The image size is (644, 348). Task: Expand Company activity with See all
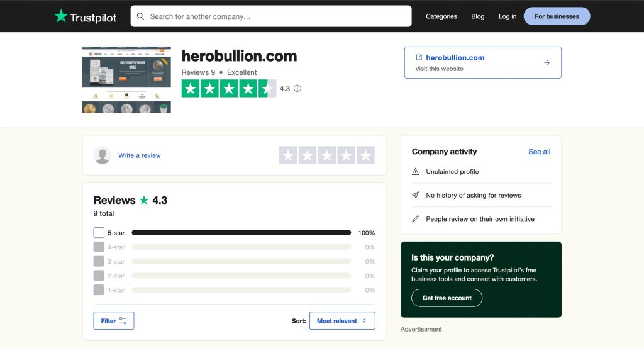click(539, 152)
